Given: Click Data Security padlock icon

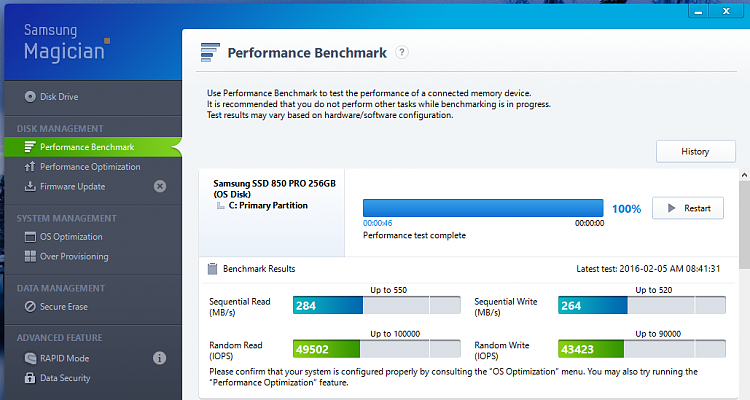Looking at the screenshot, I should [x=30, y=378].
